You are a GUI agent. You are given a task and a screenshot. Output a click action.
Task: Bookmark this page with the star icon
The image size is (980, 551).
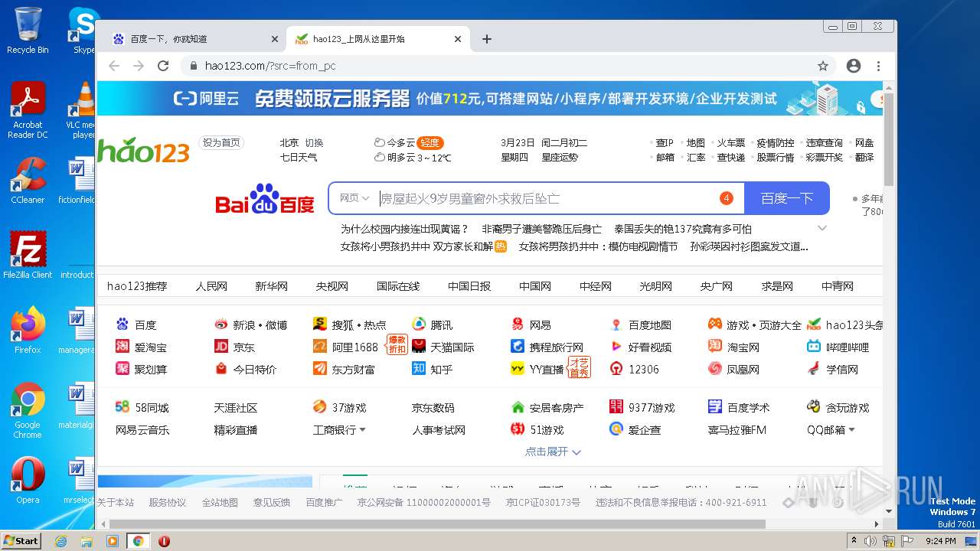[823, 66]
